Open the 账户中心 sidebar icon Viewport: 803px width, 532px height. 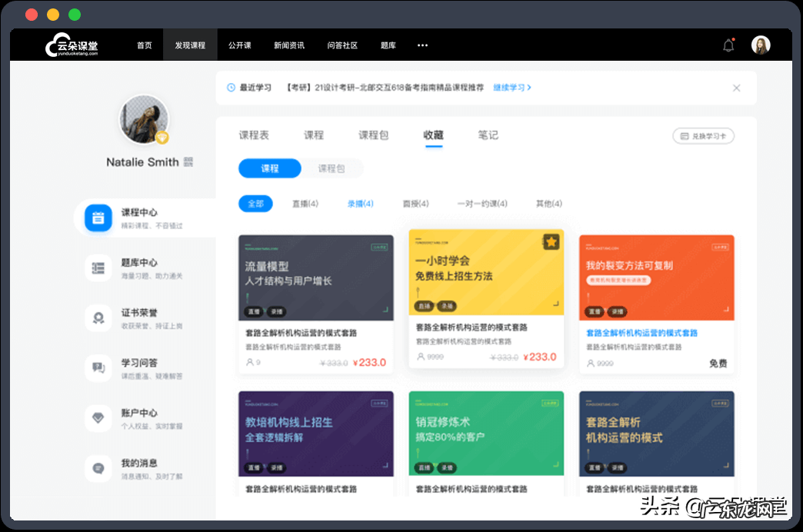[98, 418]
